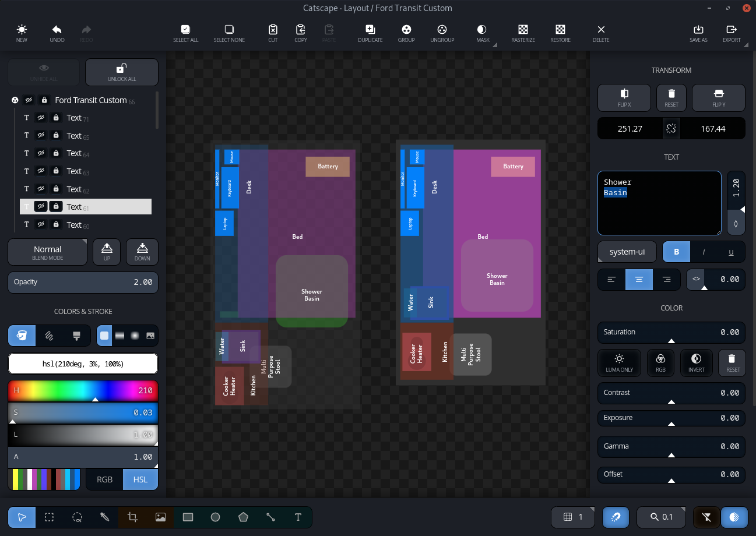Image resolution: width=756 pixels, height=536 pixels.
Task: Select the polygon shape tool
Action: pos(243,517)
